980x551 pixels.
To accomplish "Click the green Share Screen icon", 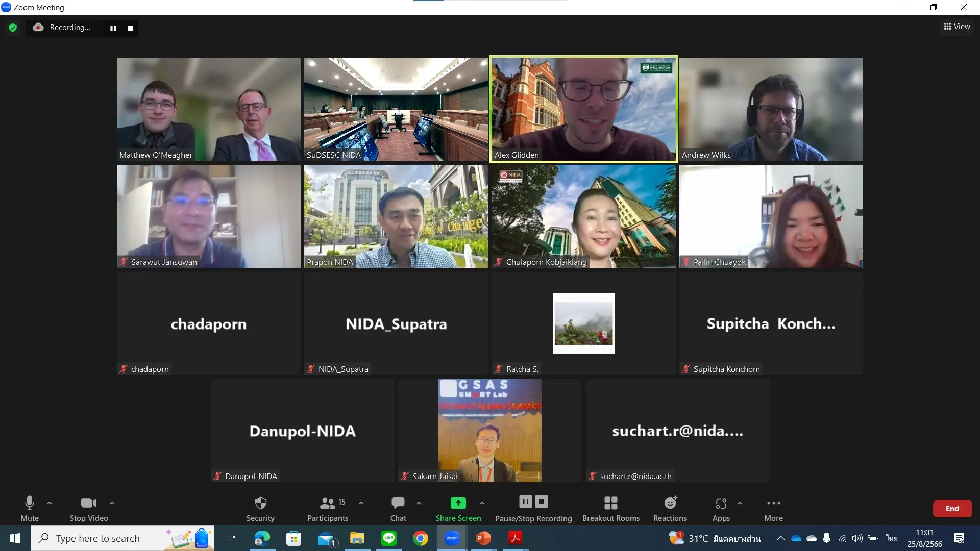I will (458, 503).
